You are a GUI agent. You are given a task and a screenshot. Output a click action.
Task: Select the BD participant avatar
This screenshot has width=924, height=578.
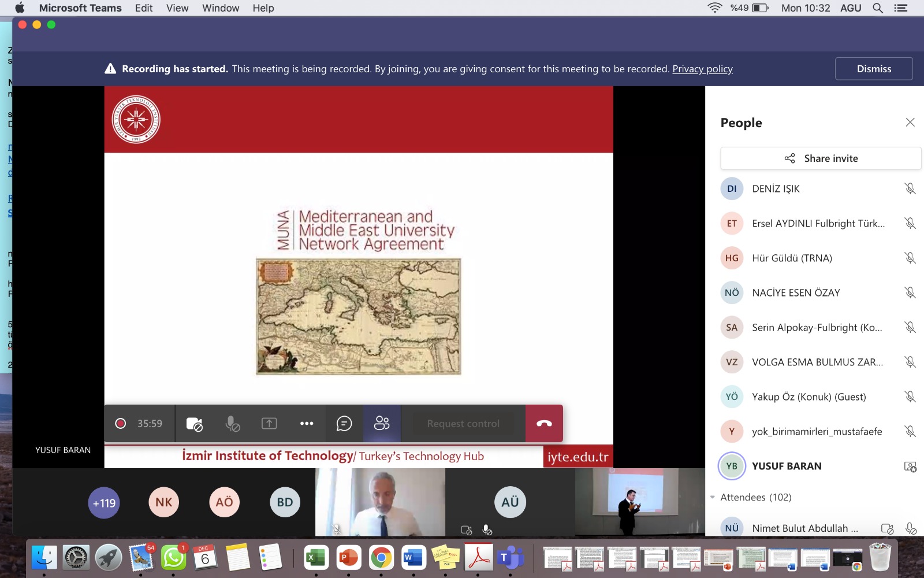pos(285,502)
